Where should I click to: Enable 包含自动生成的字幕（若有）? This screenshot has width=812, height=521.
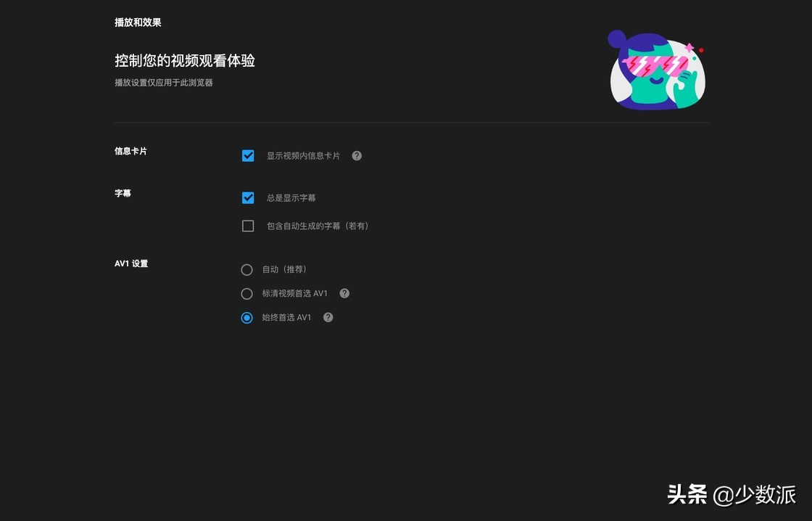click(248, 226)
